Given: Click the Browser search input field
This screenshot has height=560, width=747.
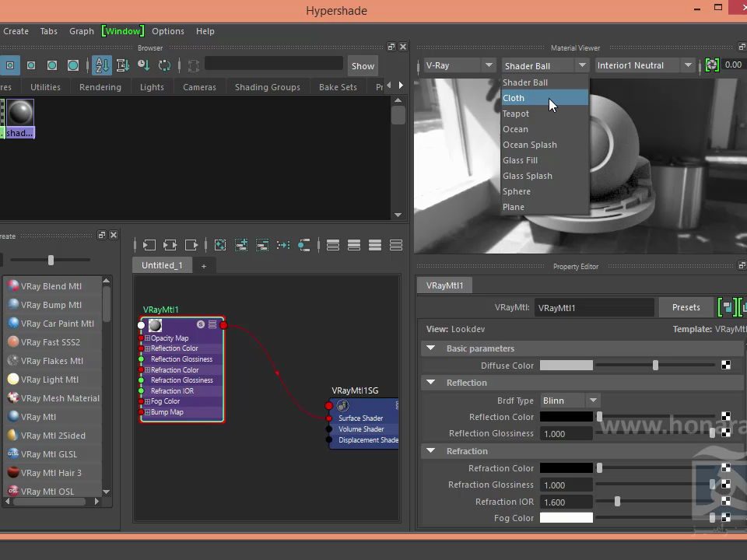Looking at the screenshot, I should [x=273, y=63].
